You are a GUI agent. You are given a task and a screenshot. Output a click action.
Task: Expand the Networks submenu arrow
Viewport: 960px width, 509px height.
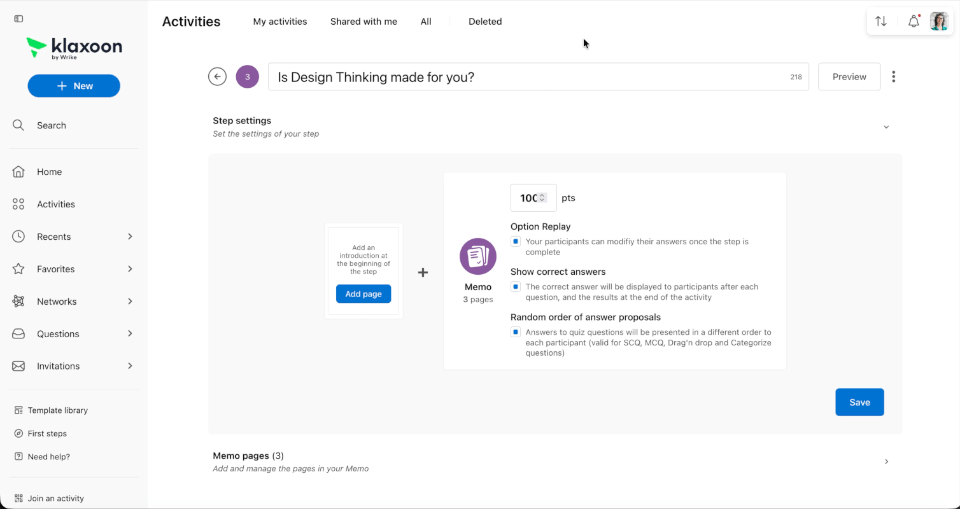click(130, 301)
